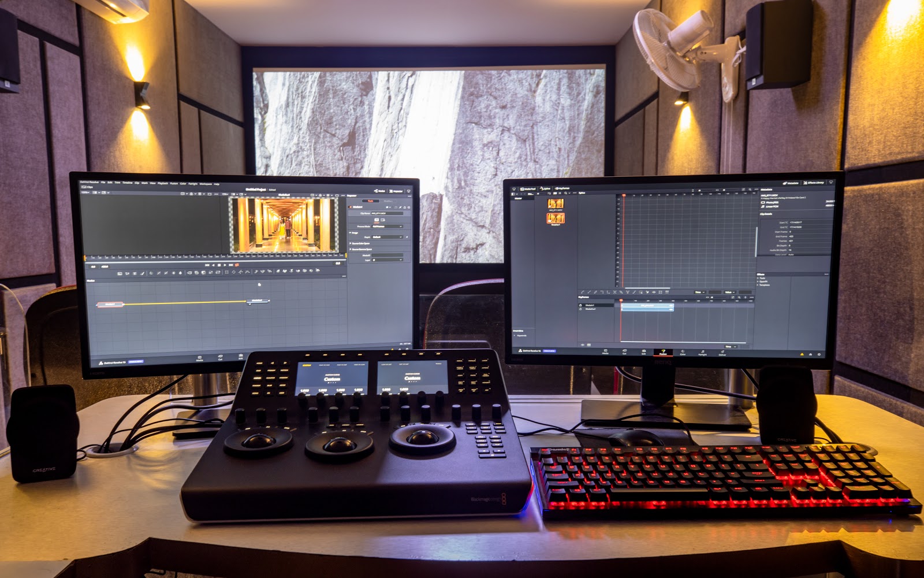This screenshot has height=578, width=924.
Task: Toggle lock on MediaIn1 keyframes row
Action: (580, 305)
